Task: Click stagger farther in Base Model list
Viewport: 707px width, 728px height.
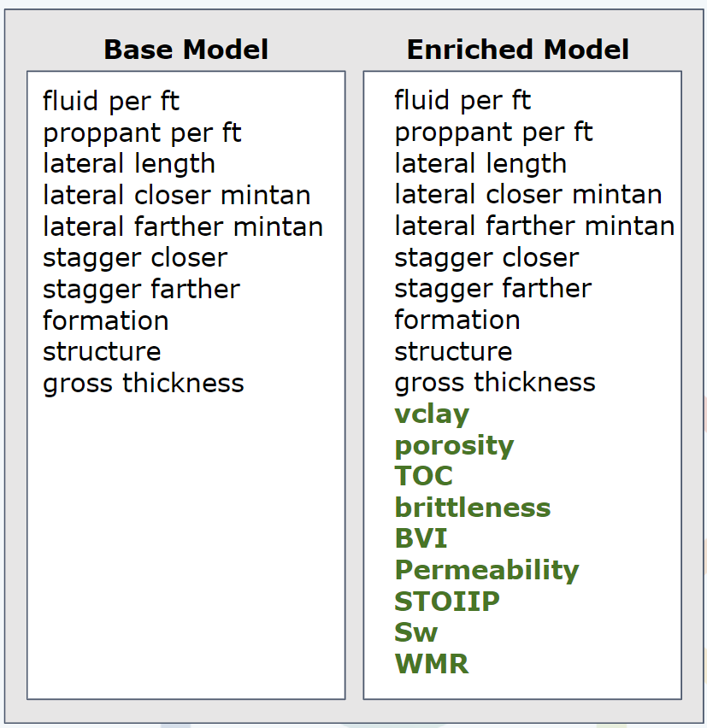Action: click(x=142, y=291)
